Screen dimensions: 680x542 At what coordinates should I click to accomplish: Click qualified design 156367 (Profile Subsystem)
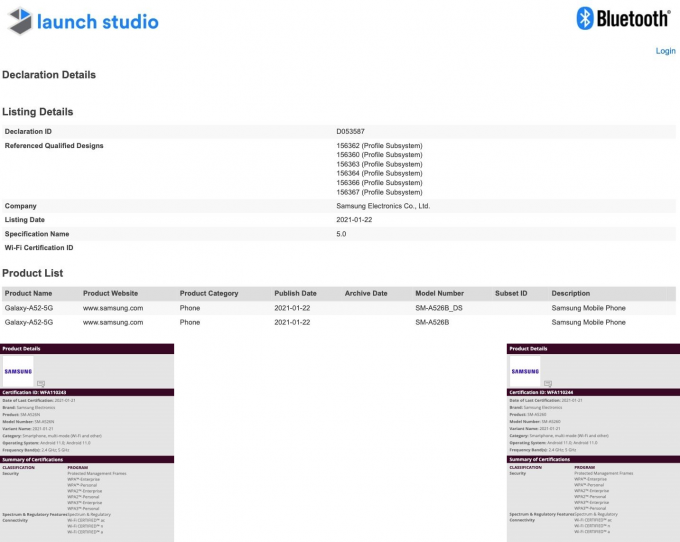(379, 192)
